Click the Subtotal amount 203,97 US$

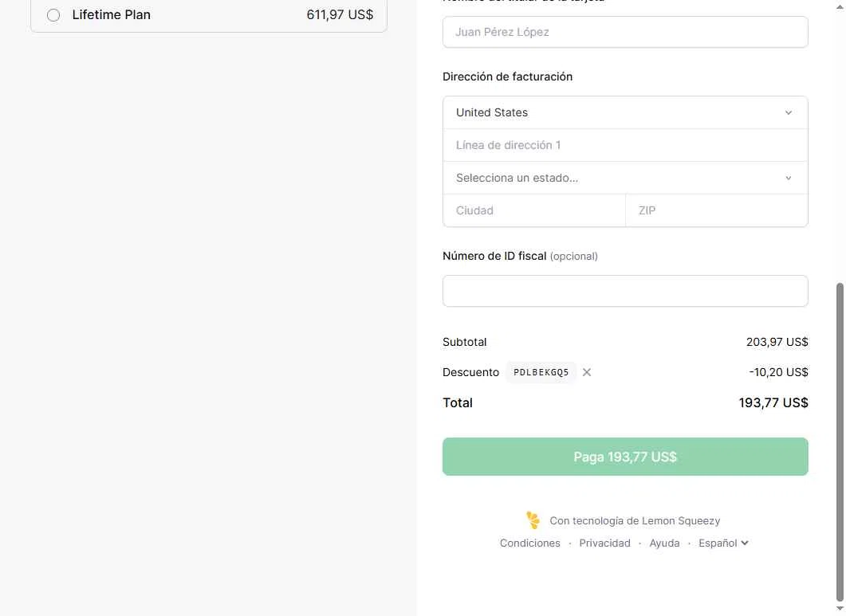coord(777,342)
